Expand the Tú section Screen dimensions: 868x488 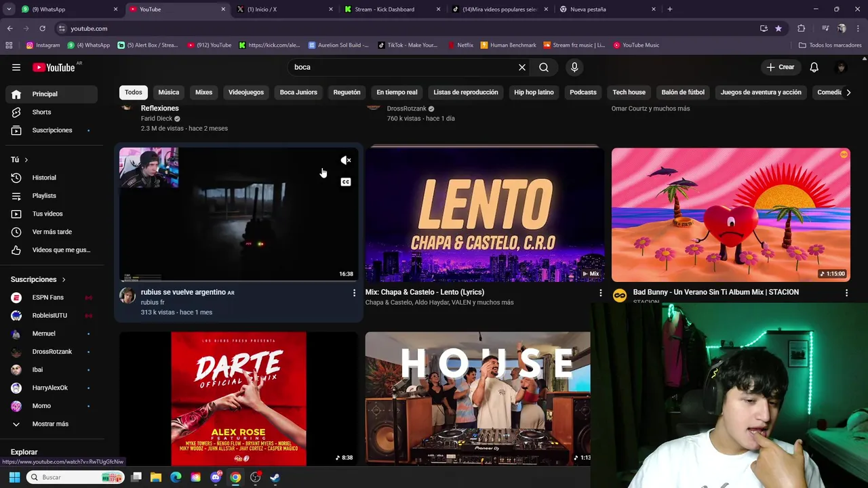click(x=20, y=159)
